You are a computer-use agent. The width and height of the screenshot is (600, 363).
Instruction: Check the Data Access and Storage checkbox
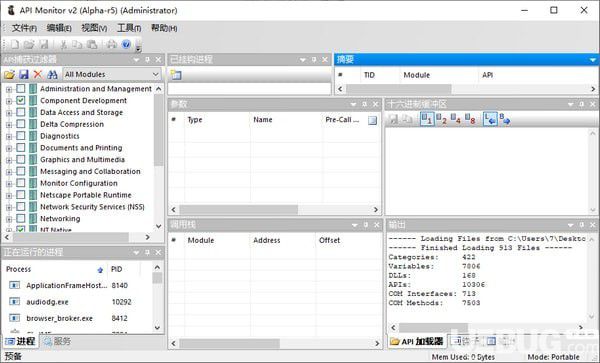click(21, 112)
